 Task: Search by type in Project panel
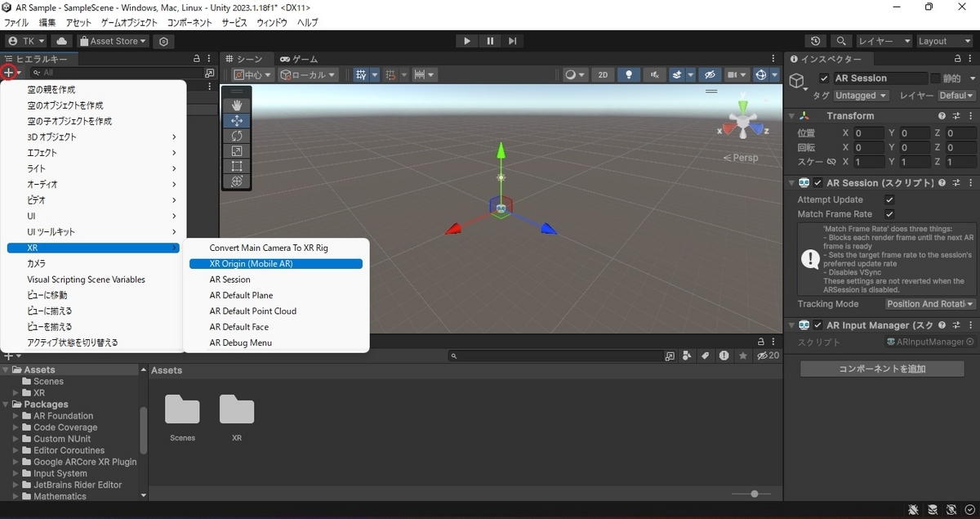click(688, 356)
